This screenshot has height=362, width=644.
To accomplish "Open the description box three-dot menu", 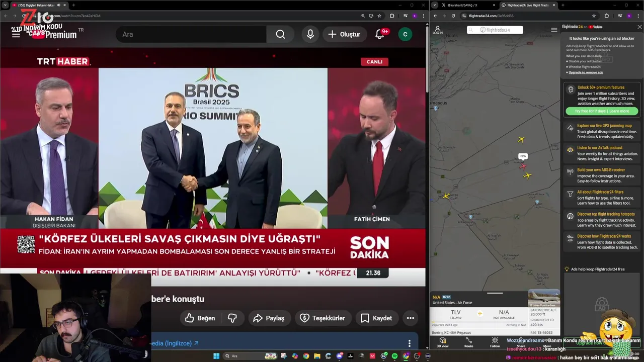I will (410, 343).
